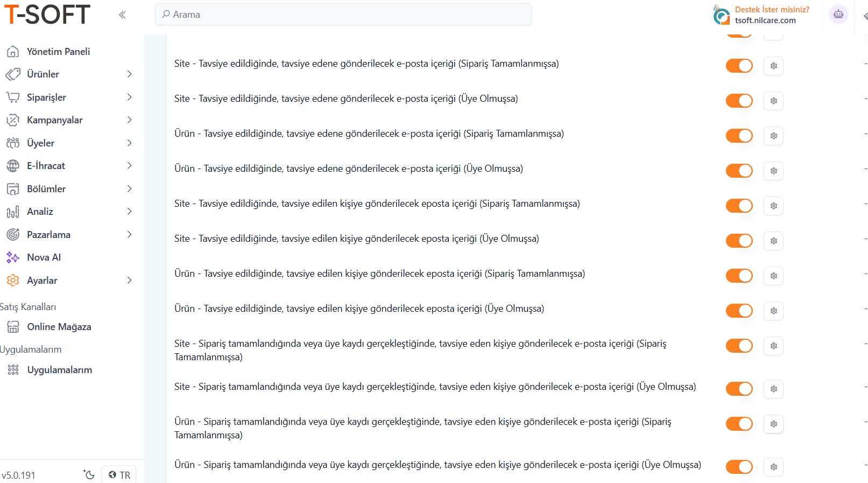Collapse the sidebar with double-chevron icon
The width and height of the screenshot is (868, 483).
[122, 15]
